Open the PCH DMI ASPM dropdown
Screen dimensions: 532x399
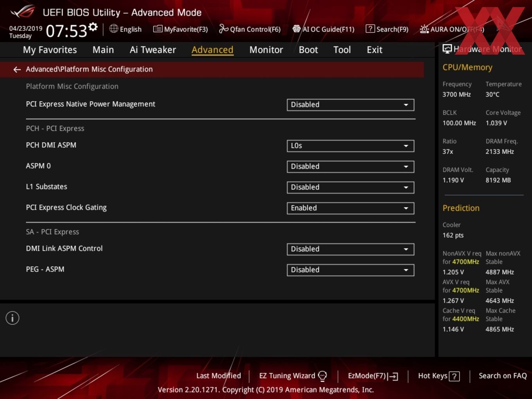[350, 146]
